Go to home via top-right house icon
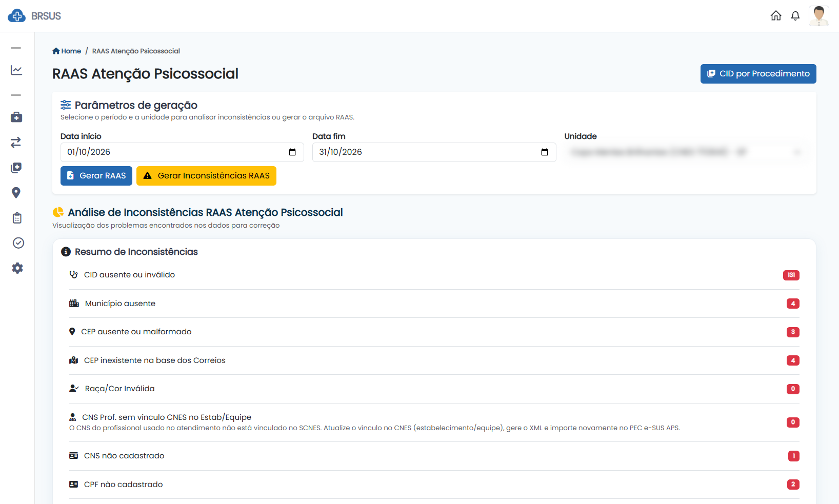The width and height of the screenshot is (839, 504). pyautogui.click(x=776, y=16)
